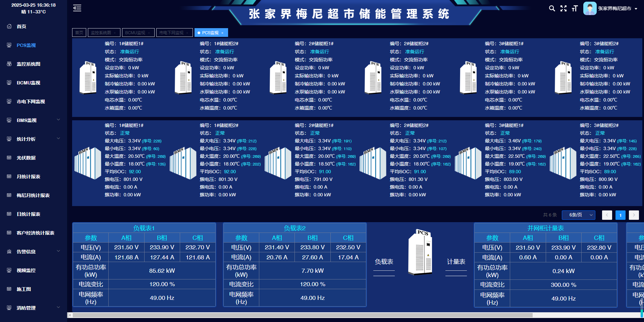
Task: Click the table icon beside 月统计报表
Action: tap(9, 176)
